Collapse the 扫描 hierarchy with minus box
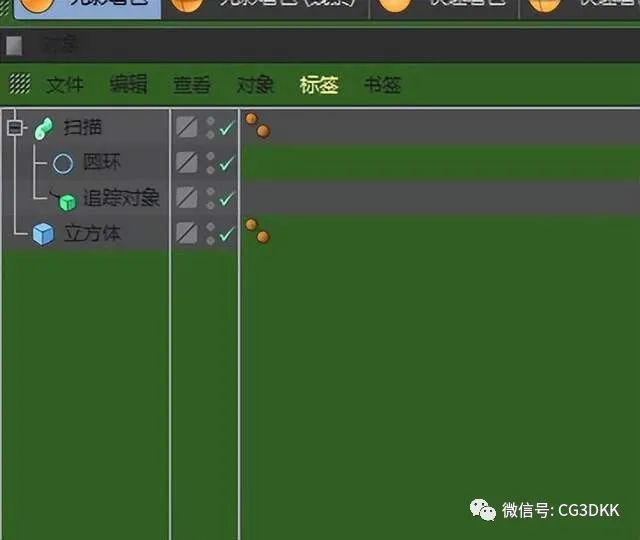This screenshot has height=540, width=640. tap(15, 128)
